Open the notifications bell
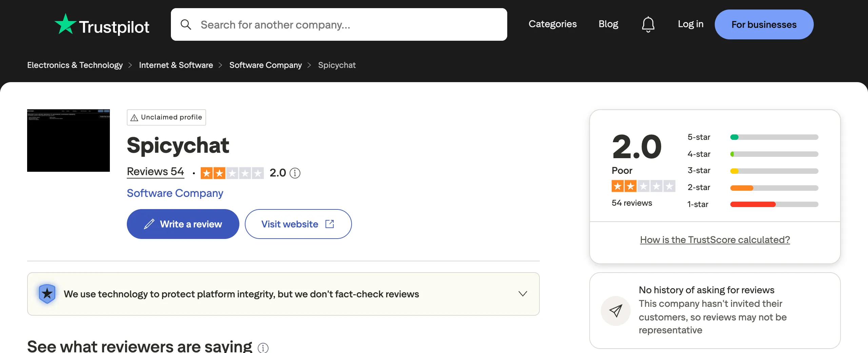 [648, 24]
